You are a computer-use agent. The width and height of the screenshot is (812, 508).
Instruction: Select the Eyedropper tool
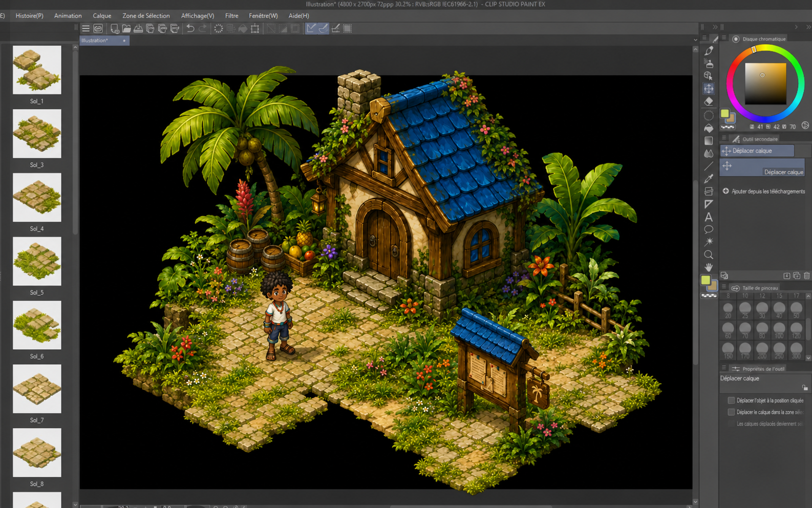(x=709, y=179)
